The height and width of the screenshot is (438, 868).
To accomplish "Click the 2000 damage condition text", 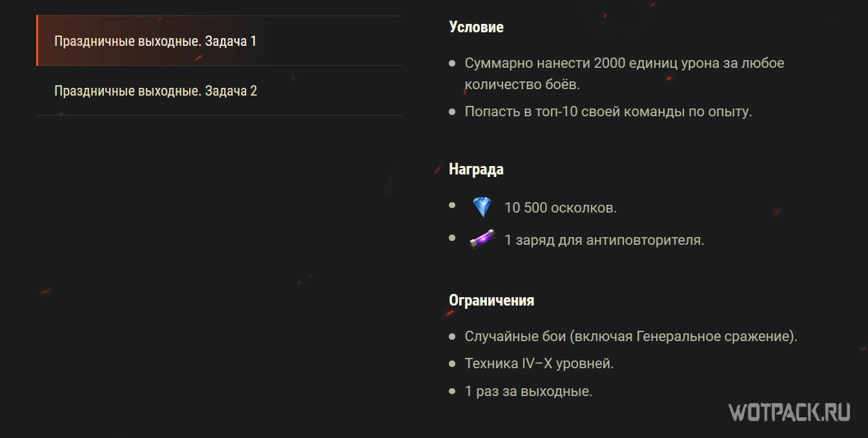I will point(624,64).
